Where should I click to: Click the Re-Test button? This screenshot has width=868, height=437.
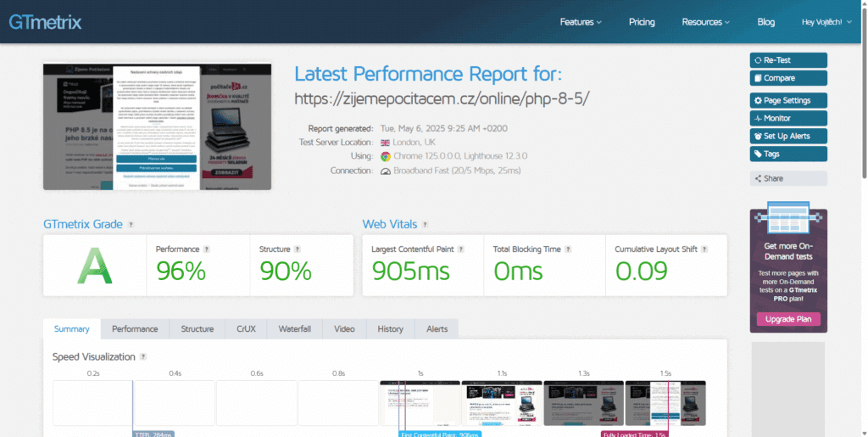click(787, 60)
